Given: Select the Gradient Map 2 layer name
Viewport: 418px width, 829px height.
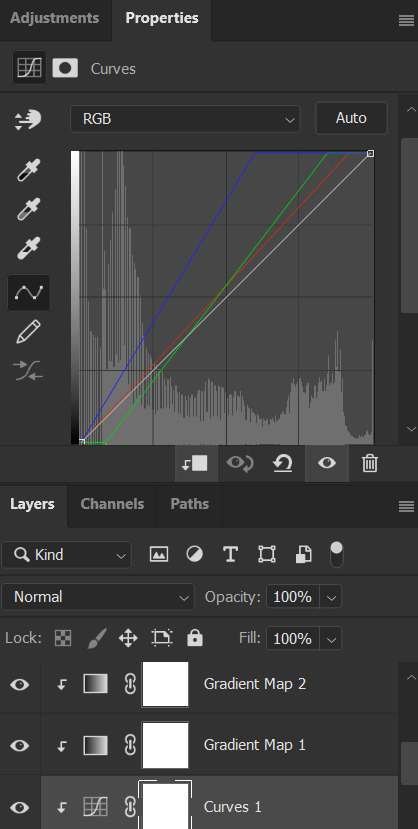Looking at the screenshot, I should coord(255,684).
